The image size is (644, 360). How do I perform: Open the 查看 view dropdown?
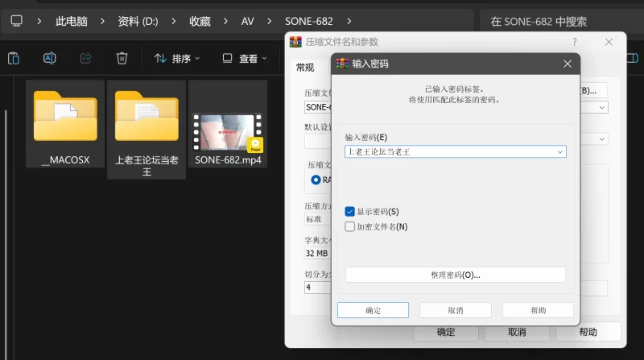[245, 58]
